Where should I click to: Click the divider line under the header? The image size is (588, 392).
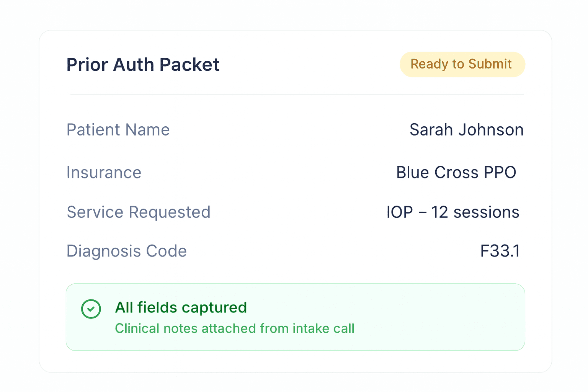pyautogui.click(x=297, y=94)
